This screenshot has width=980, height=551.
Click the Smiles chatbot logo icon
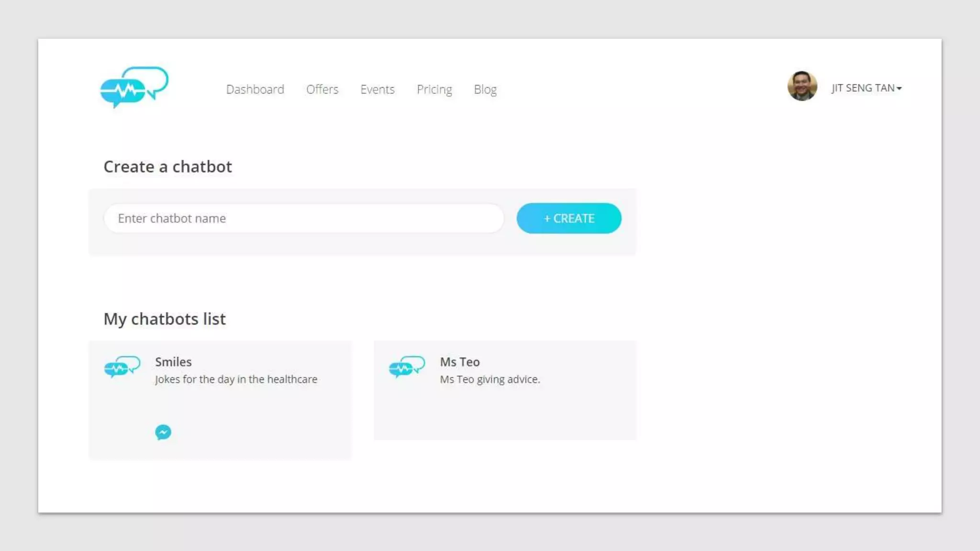tap(122, 367)
